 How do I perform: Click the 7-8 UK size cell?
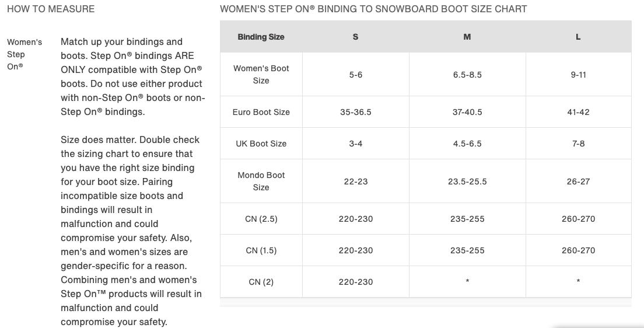point(578,144)
